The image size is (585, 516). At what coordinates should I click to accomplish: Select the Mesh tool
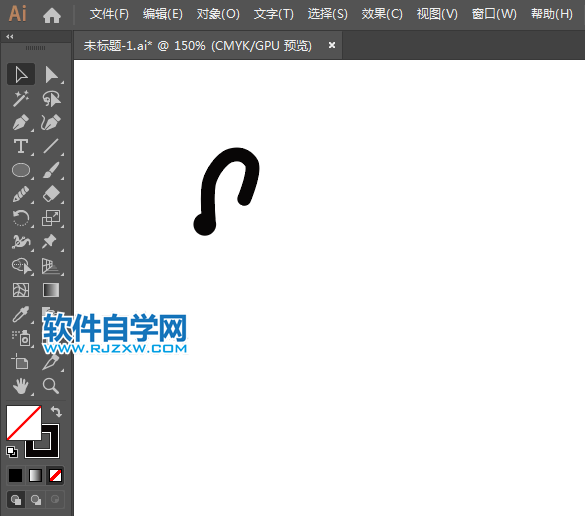[x=21, y=290]
